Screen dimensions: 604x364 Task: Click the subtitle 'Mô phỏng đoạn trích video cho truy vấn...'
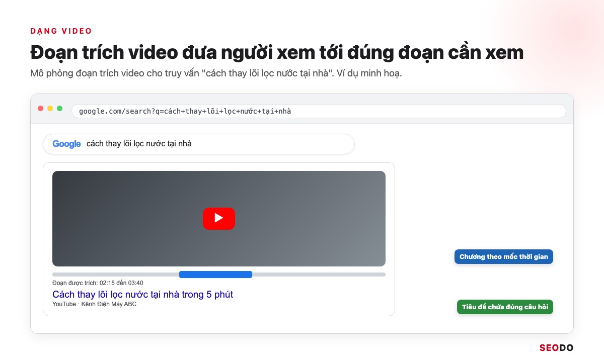(216, 74)
